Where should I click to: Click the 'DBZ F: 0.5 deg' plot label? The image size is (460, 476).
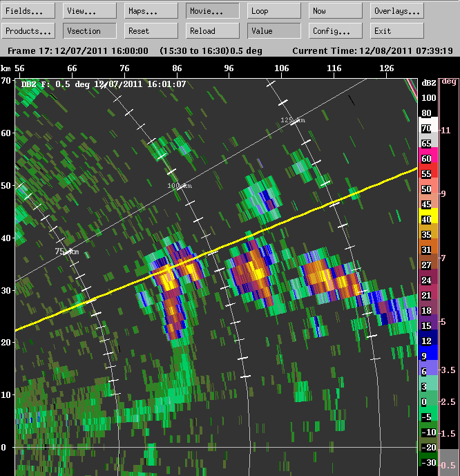[55, 84]
